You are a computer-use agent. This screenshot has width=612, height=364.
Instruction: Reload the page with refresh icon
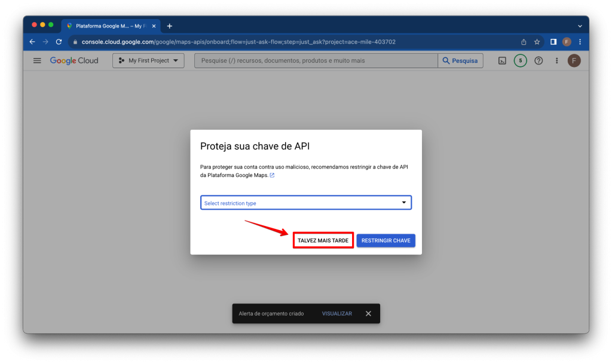tap(59, 42)
